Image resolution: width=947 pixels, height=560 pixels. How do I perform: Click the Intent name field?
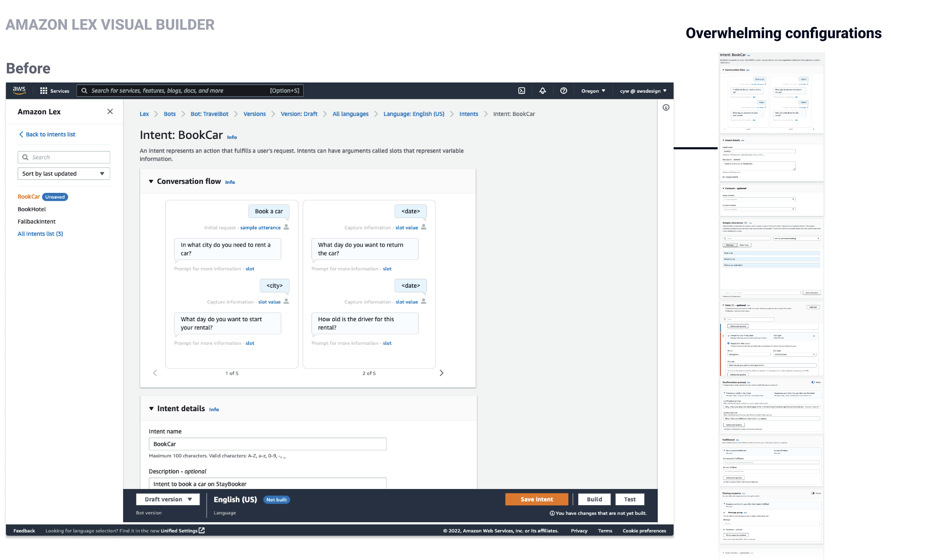click(268, 444)
